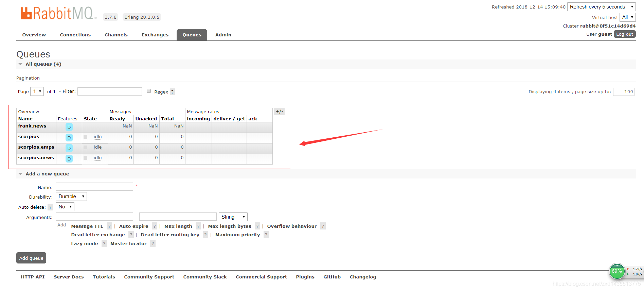Image resolution: width=644 pixels, height=290 pixels.
Task: Click the Arguments key input field
Action: pos(94,217)
